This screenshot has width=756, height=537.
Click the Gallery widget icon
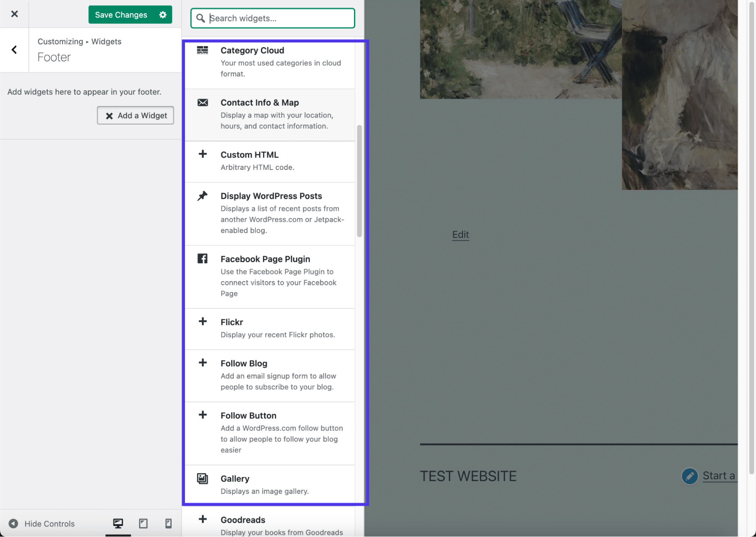coord(203,477)
